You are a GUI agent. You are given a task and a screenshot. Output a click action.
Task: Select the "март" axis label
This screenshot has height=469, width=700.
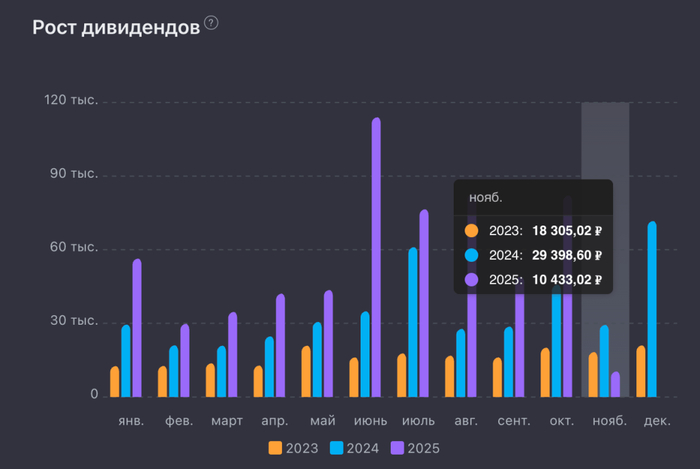pos(226,420)
